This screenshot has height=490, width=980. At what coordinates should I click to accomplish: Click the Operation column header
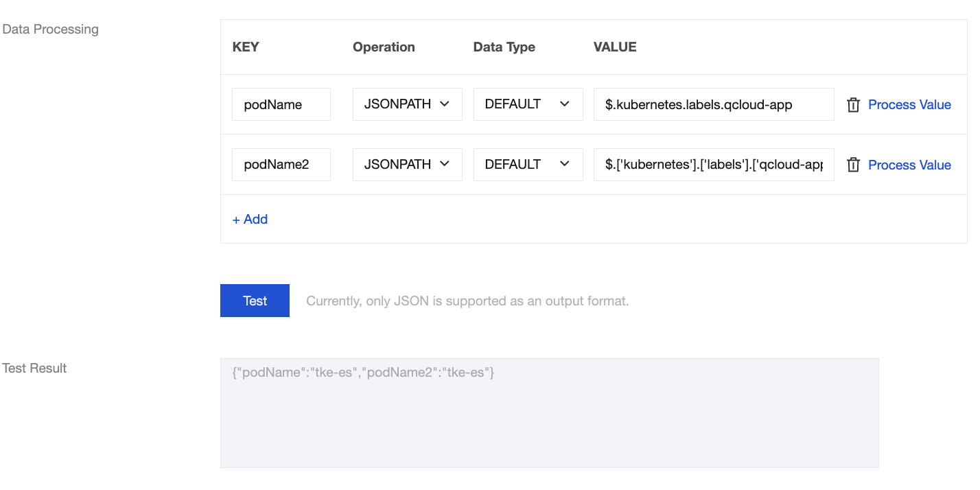[384, 47]
